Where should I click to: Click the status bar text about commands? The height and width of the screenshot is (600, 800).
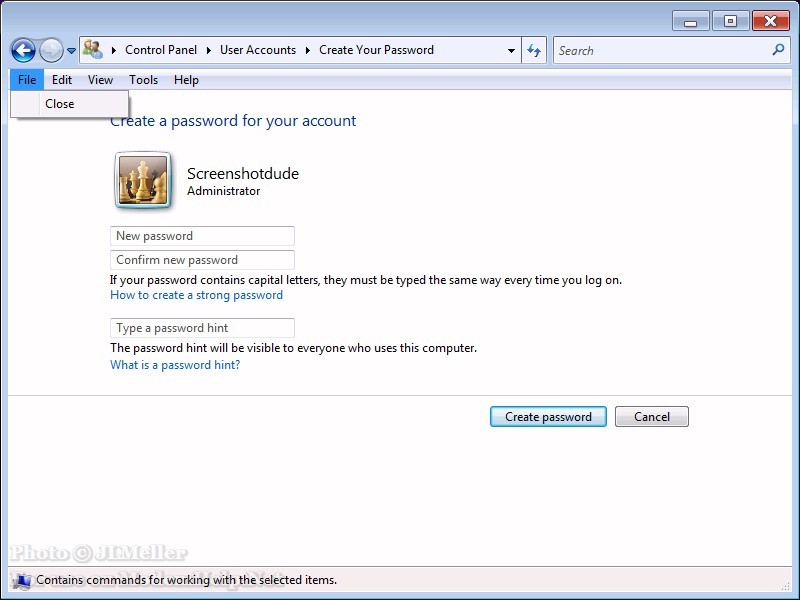[x=186, y=580]
